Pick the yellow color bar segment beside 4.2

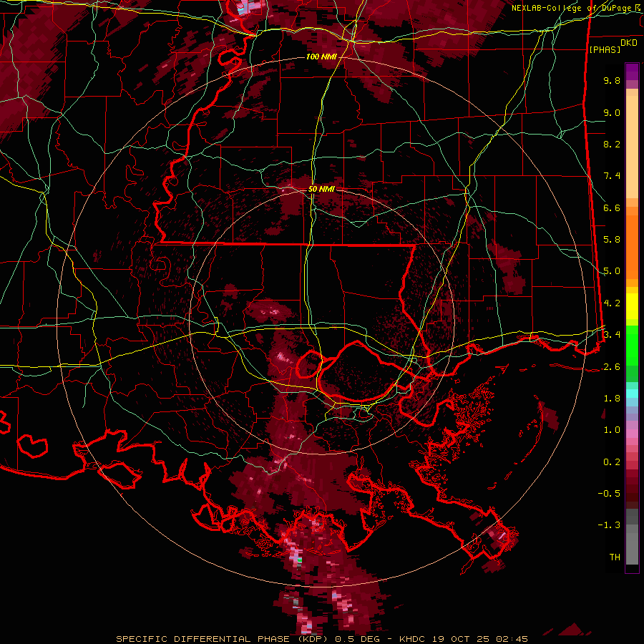pyautogui.click(x=632, y=306)
